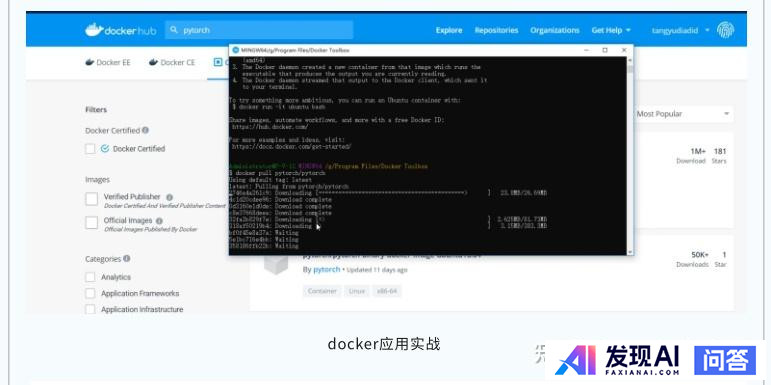The height and width of the screenshot is (385, 771).
Task: Check the Application Infrastructure category
Action: tap(90, 309)
